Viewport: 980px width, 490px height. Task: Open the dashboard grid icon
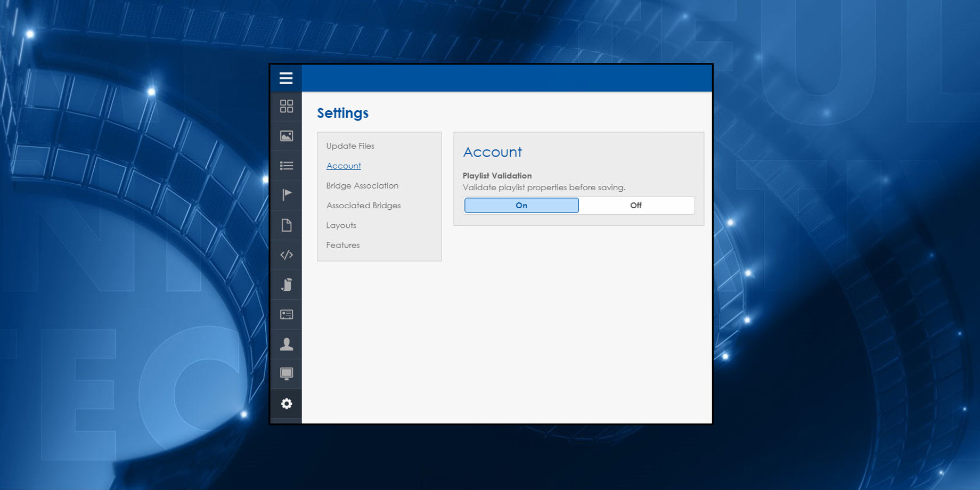(x=286, y=107)
